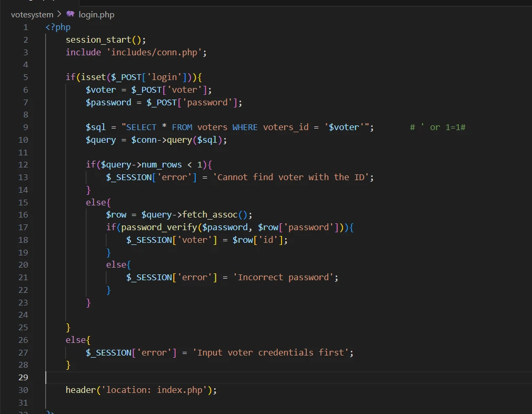
Task: Click line number 29 in gutter
Action: (x=23, y=377)
